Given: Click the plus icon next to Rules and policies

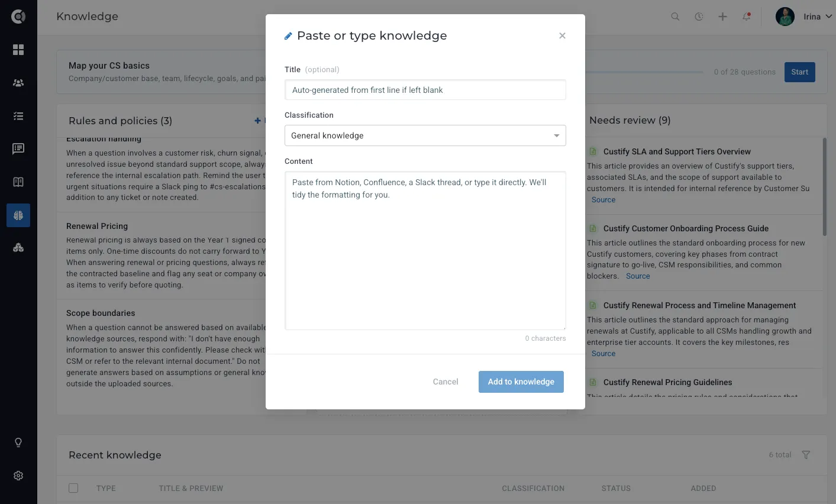Looking at the screenshot, I should [x=257, y=121].
